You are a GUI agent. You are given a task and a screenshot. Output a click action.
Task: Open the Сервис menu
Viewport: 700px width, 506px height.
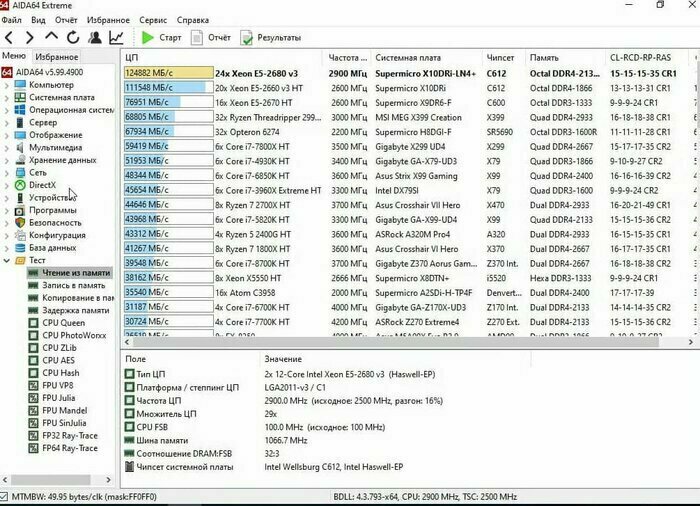(x=153, y=20)
